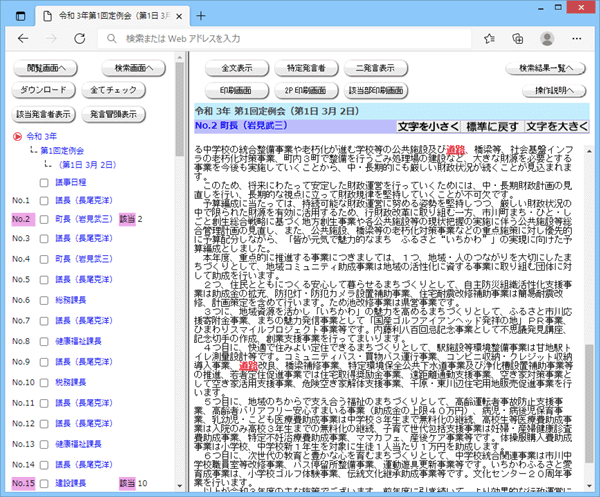
Task: Open the collections icon
Action: [x=518, y=38]
